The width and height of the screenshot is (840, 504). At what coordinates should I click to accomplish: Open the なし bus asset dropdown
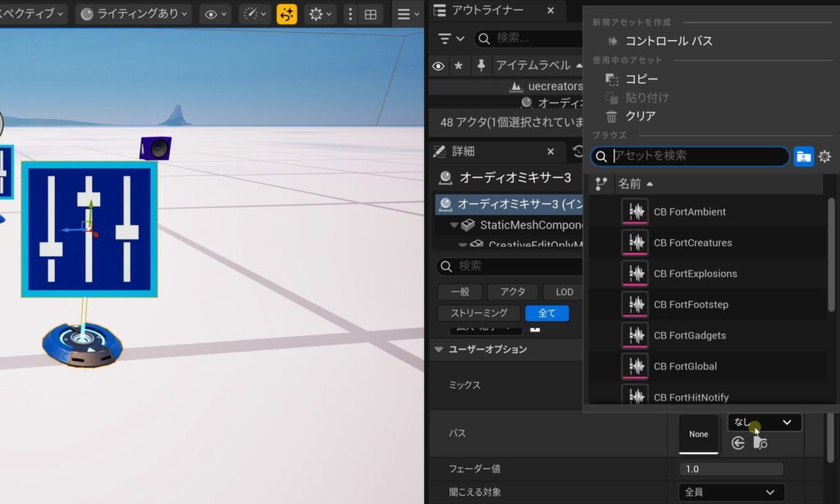point(764,422)
